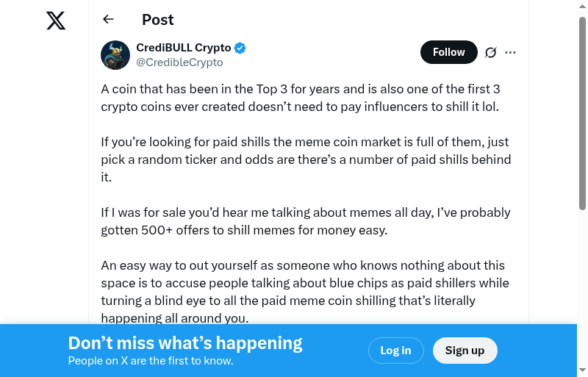Click the @CredibleCrypto handle
Screen dimensions: 588x377
[x=179, y=62]
